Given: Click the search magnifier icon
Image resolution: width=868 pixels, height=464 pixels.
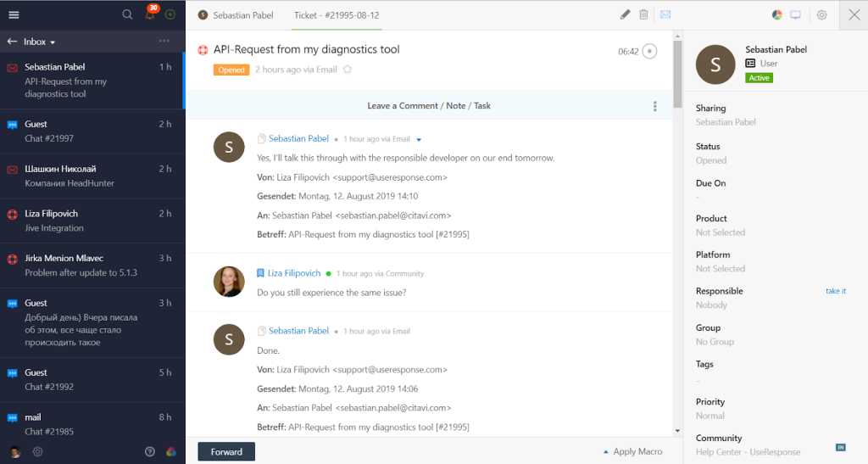Looking at the screenshot, I should [127, 14].
